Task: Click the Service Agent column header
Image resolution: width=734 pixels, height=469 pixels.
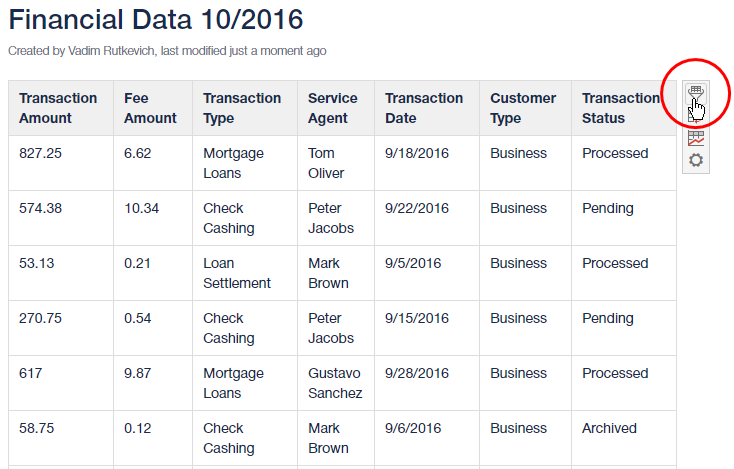Action: [x=332, y=108]
